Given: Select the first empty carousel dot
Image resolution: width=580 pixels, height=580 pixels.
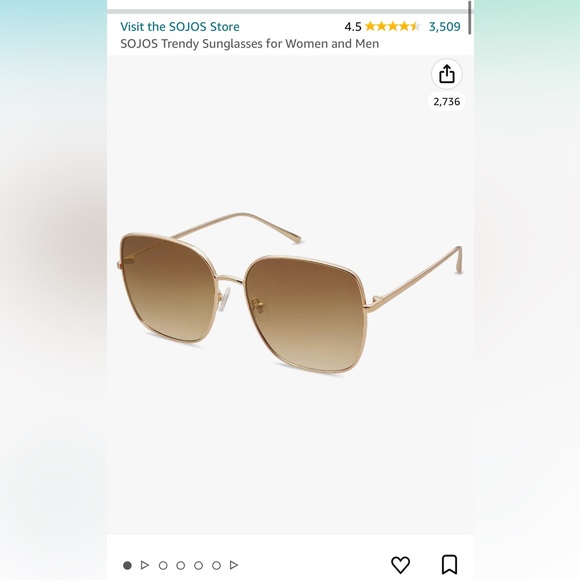Looking at the screenshot, I should pos(163,565).
